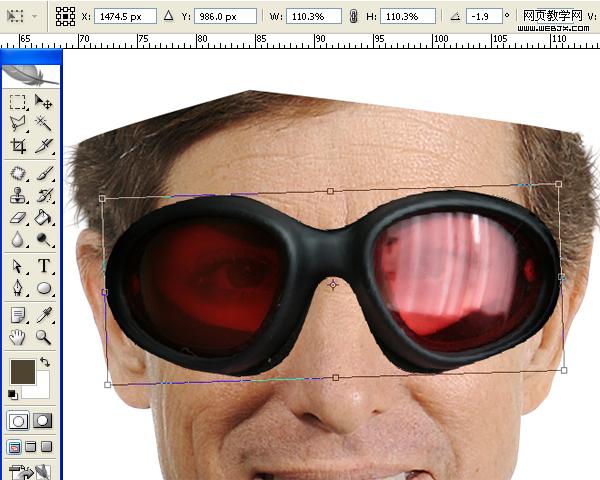Switch to Standard editing mode

point(18,421)
